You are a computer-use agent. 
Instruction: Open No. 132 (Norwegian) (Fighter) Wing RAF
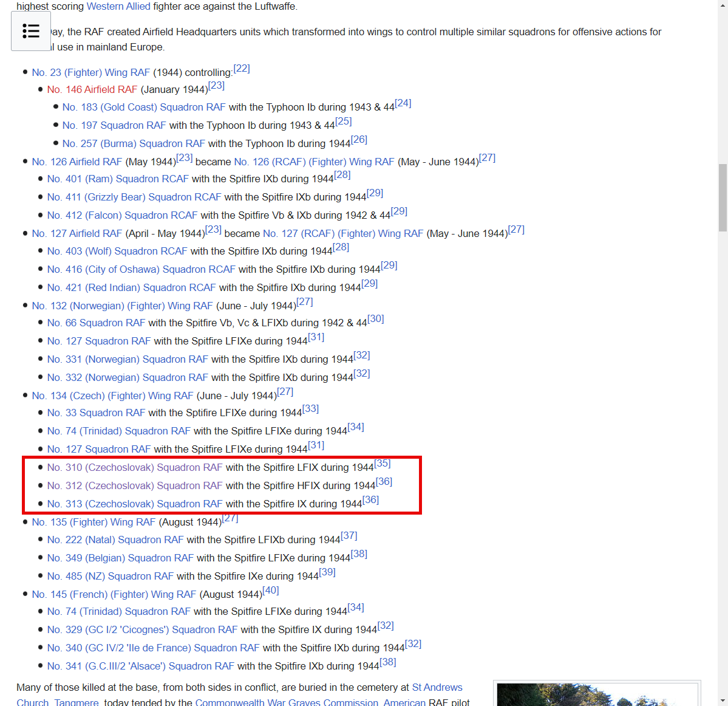(122, 306)
